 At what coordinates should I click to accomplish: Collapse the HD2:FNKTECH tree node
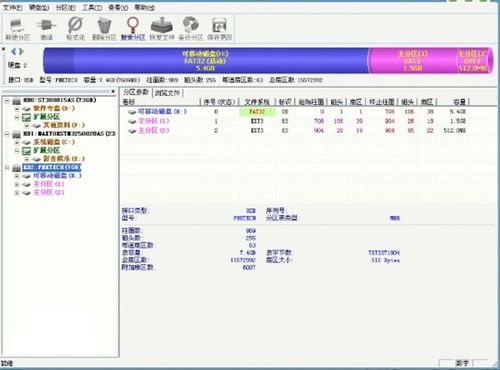pyautogui.click(x=7, y=167)
